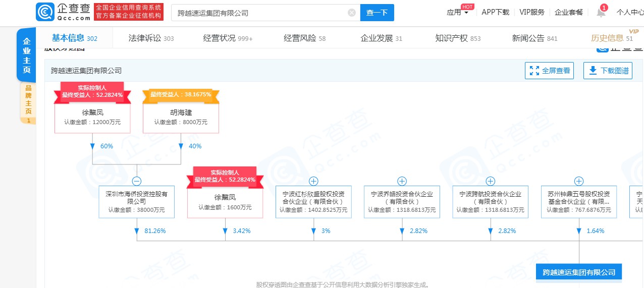This screenshot has height=288, width=644.
Task: Select the 企业发展 tab
Action: click(381, 38)
